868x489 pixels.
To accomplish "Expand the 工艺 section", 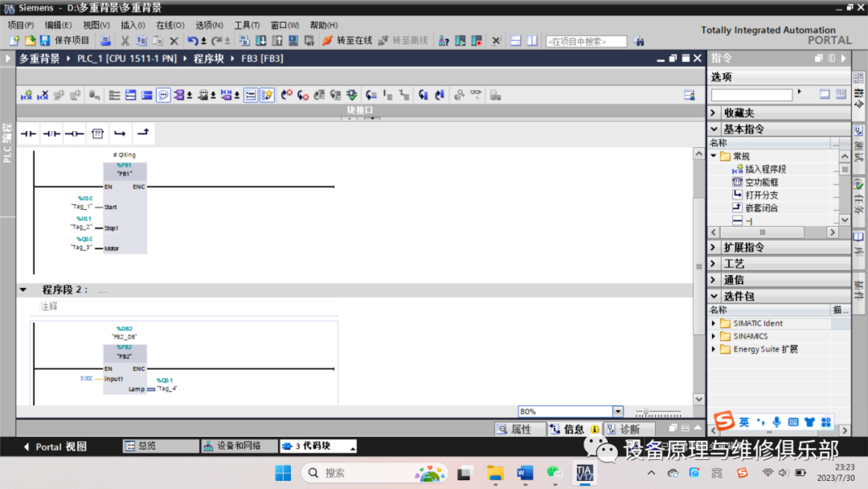I will [x=714, y=264].
